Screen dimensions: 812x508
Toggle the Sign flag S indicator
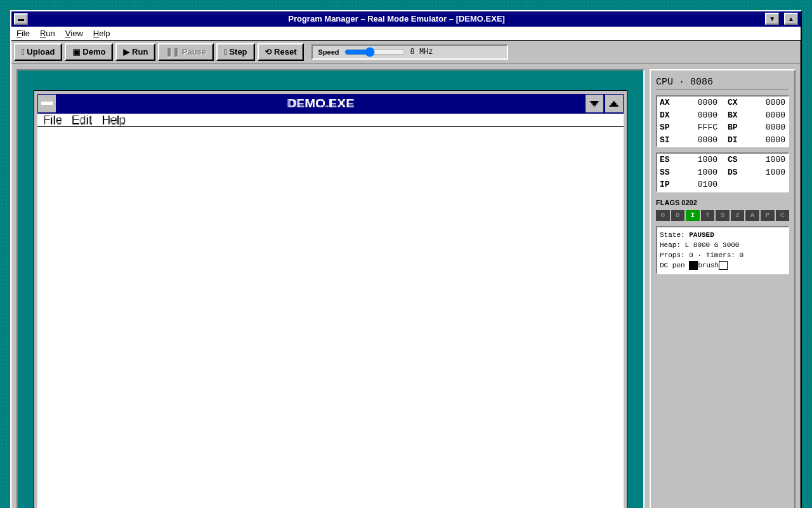point(723,216)
